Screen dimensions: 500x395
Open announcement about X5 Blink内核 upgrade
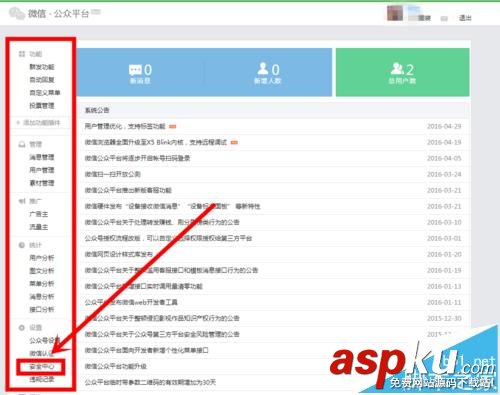click(x=156, y=142)
